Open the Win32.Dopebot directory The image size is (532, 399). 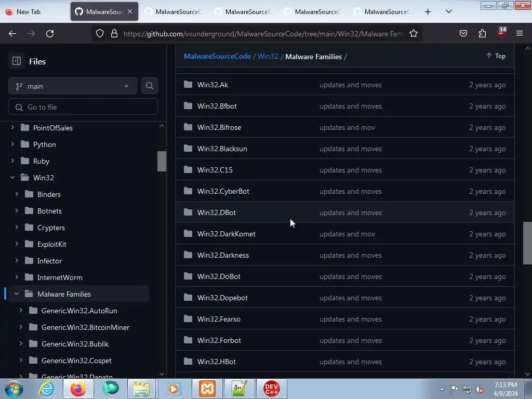point(222,298)
